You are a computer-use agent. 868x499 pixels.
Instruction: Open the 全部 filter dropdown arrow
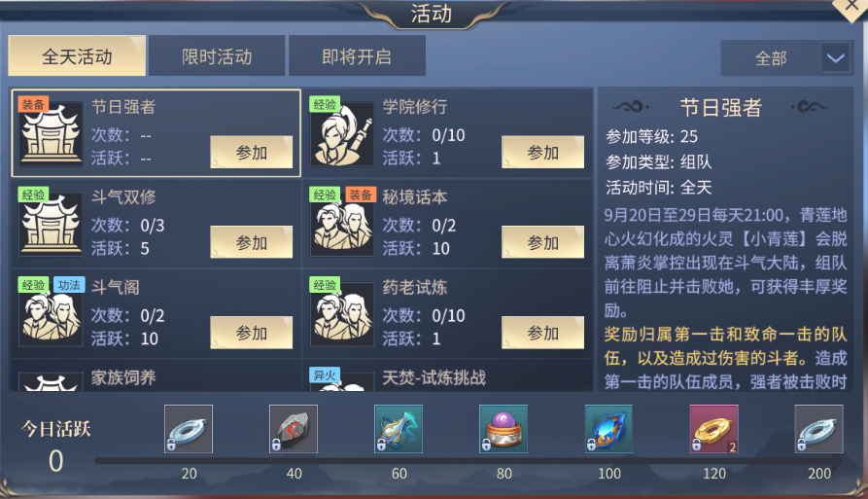click(835, 57)
